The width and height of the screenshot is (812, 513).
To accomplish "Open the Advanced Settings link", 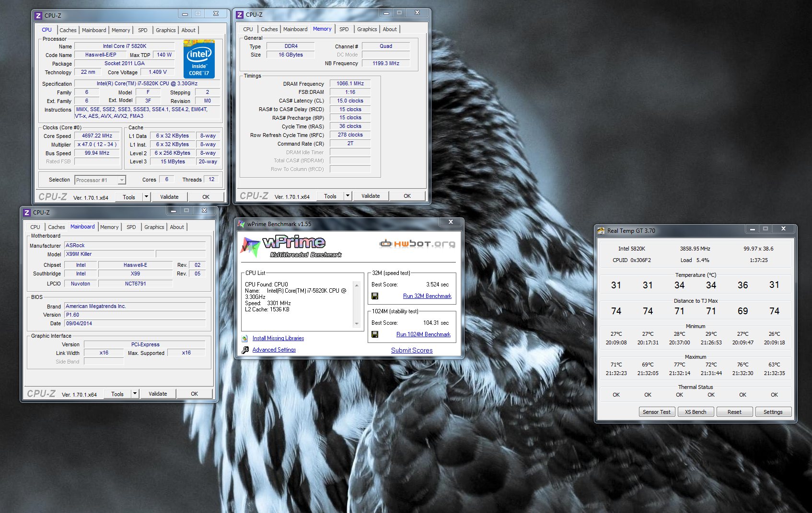I will 274,350.
